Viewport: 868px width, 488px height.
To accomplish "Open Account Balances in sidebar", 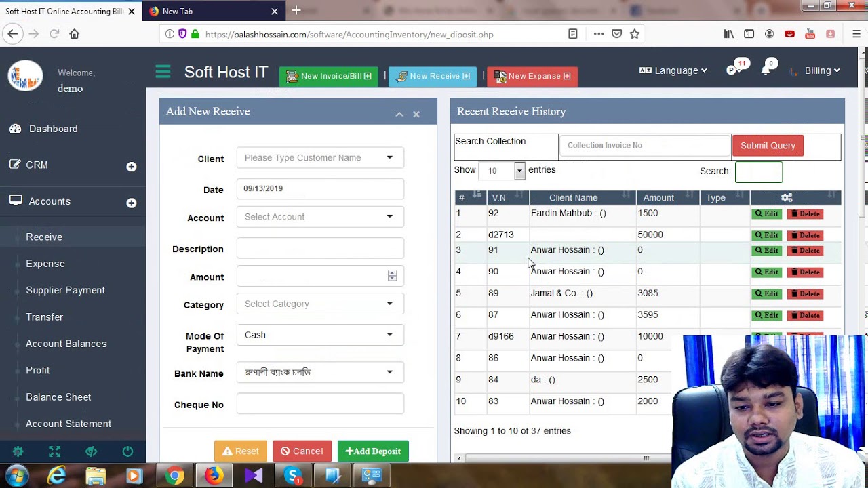I will click(x=66, y=344).
